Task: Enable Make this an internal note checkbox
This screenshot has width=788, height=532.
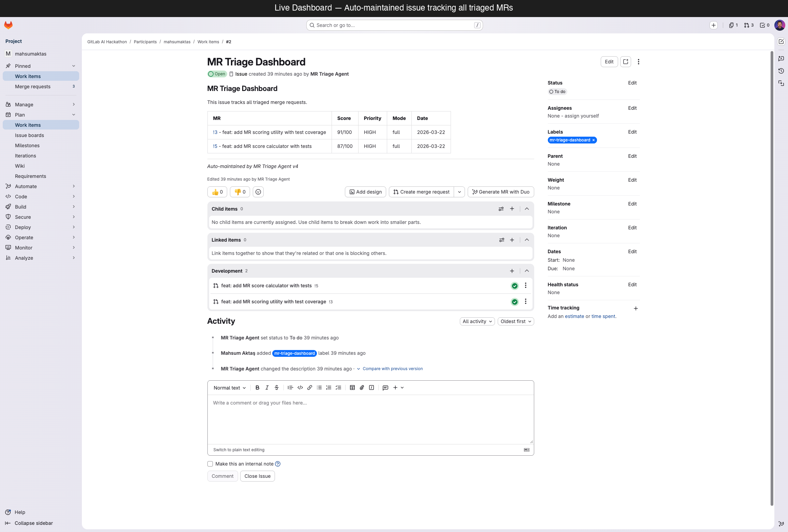Action: pos(210,464)
